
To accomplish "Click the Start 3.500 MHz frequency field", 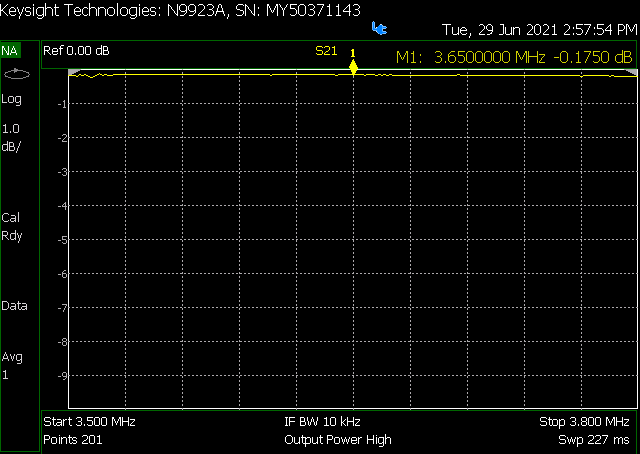I will (89, 421).
